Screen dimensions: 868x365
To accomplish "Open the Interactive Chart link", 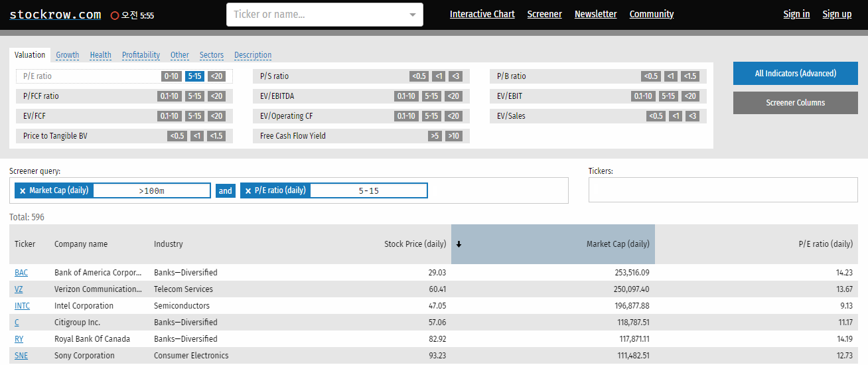I will coord(482,14).
